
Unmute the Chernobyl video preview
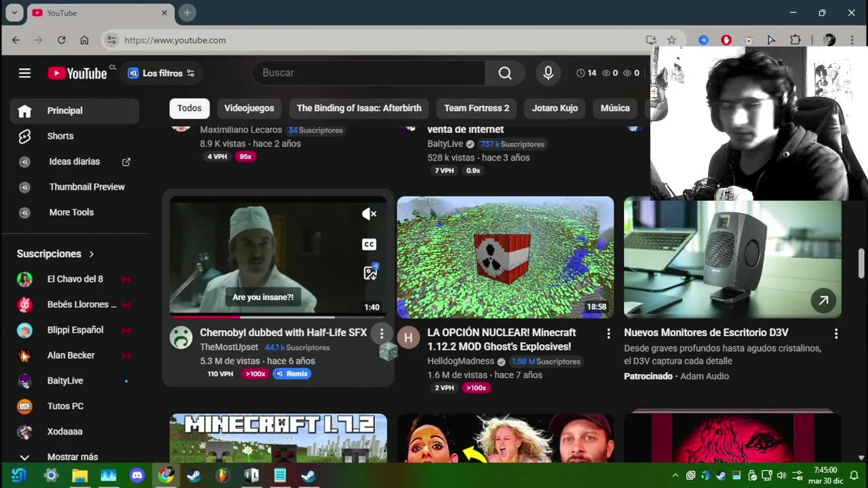point(369,214)
